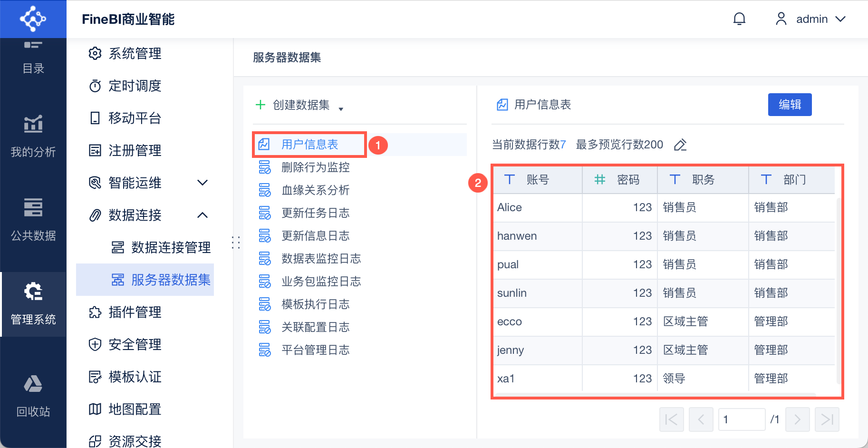Click the page number input field
The height and width of the screenshot is (448, 868).
click(x=741, y=419)
